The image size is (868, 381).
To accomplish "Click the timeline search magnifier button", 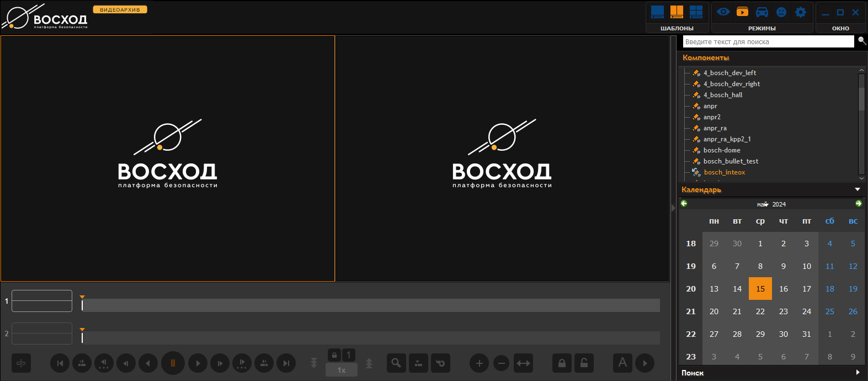I will [x=396, y=363].
